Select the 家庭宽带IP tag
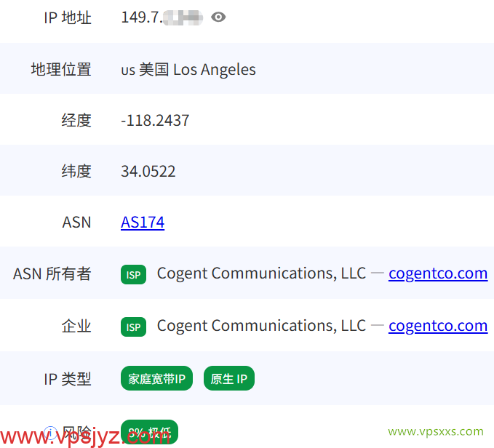The width and height of the screenshot is (494, 448). 156,378
